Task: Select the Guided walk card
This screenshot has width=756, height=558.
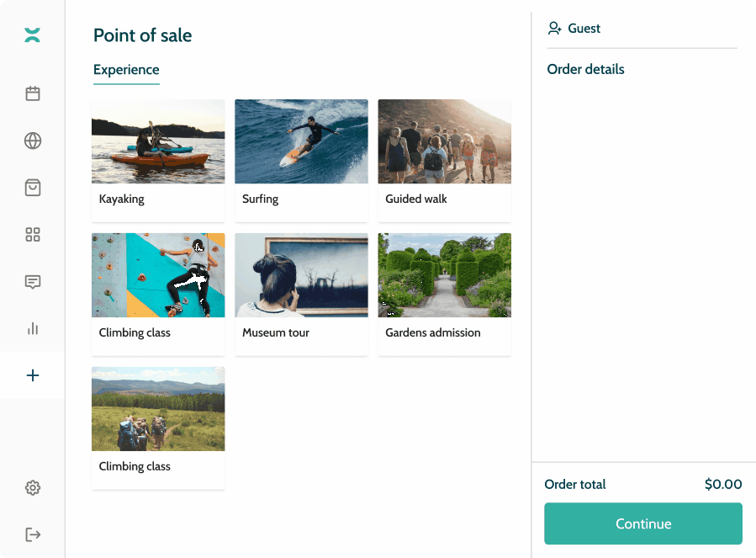Action: 444,160
